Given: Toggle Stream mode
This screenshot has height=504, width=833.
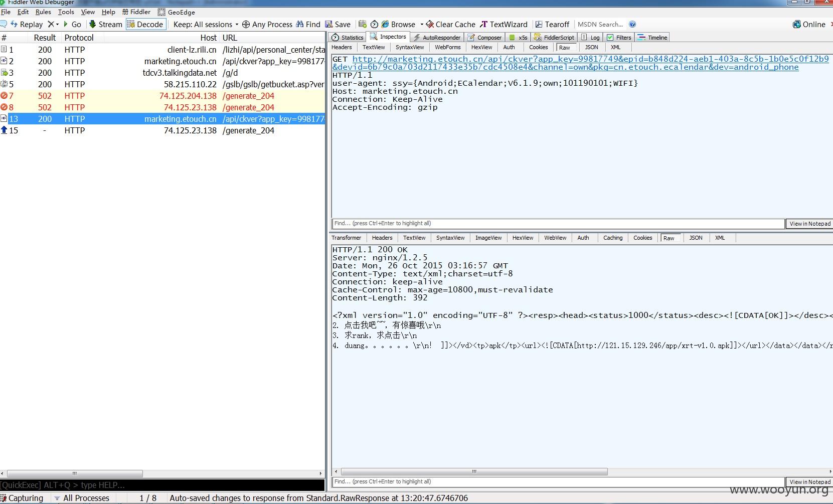Looking at the screenshot, I should (106, 24).
